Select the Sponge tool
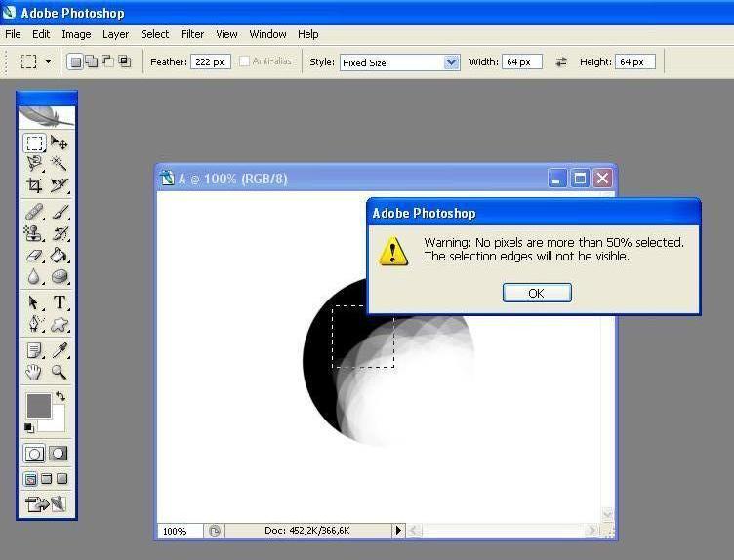 (x=60, y=276)
